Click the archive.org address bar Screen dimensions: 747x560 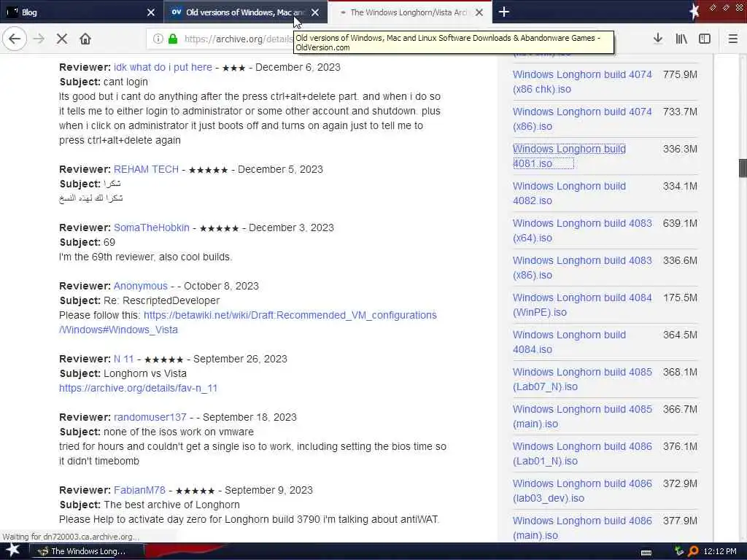point(239,39)
